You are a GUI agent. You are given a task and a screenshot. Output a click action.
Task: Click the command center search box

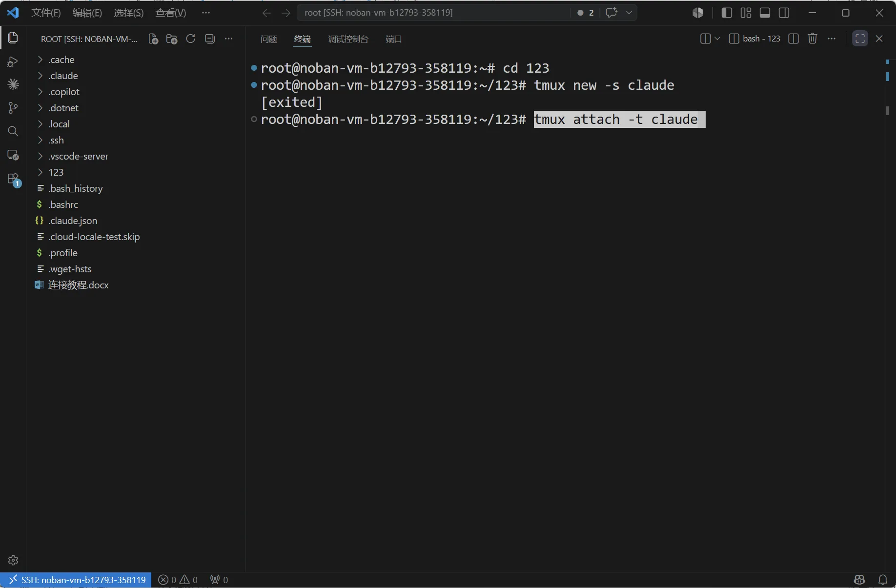pos(433,13)
